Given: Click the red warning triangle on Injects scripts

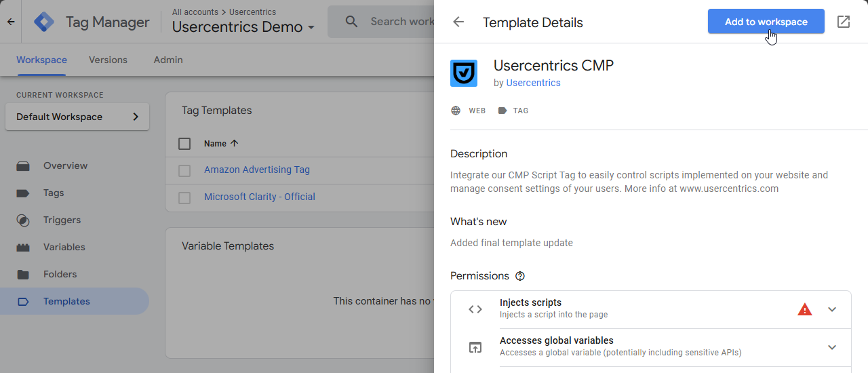Looking at the screenshot, I should pyautogui.click(x=805, y=309).
